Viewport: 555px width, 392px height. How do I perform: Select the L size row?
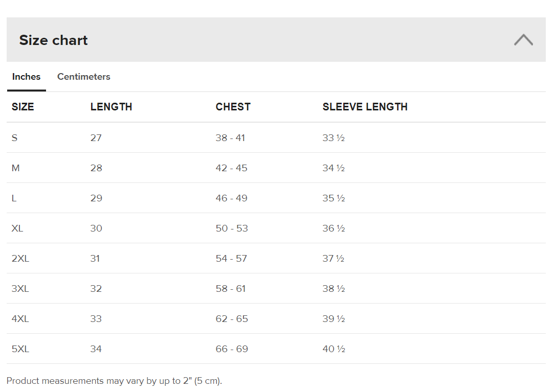coord(276,198)
